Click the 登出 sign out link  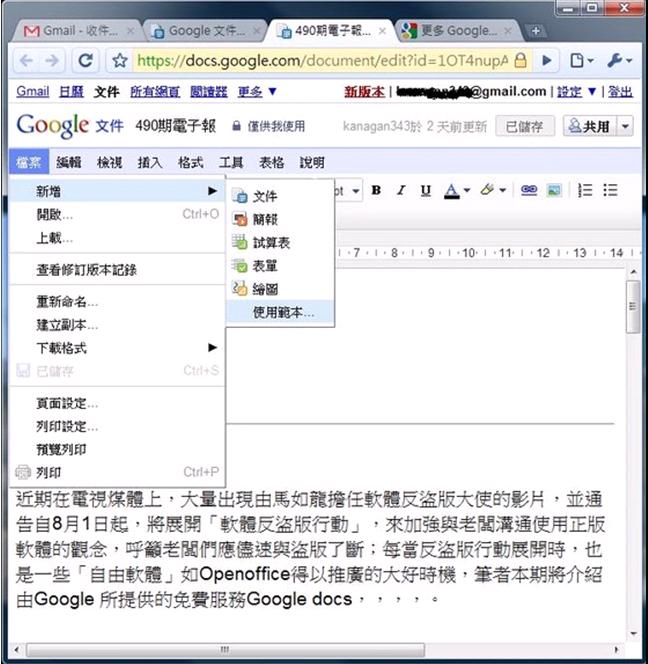[620, 91]
